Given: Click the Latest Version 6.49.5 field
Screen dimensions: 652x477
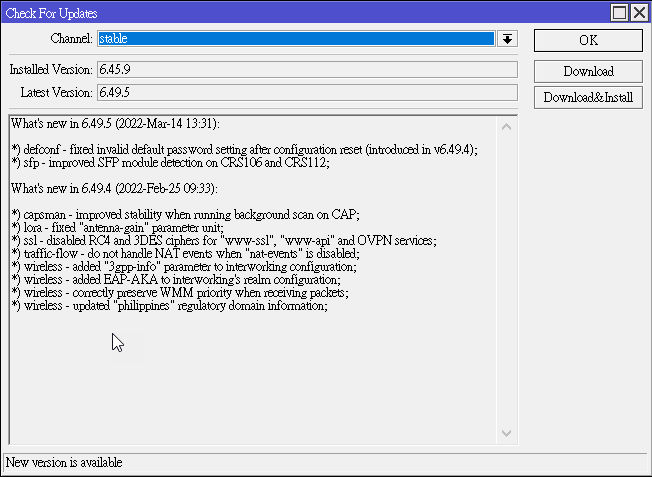Looking at the screenshot, I should 307,92.
